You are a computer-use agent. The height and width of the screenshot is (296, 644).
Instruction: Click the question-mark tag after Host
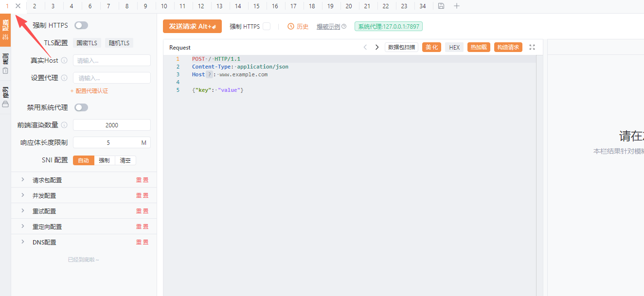point(210,74)
